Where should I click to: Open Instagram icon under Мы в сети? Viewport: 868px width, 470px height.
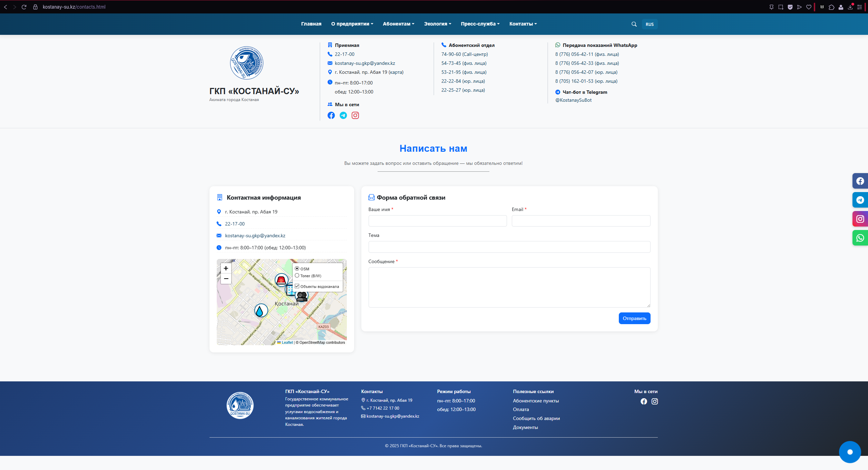pos(355,116)
